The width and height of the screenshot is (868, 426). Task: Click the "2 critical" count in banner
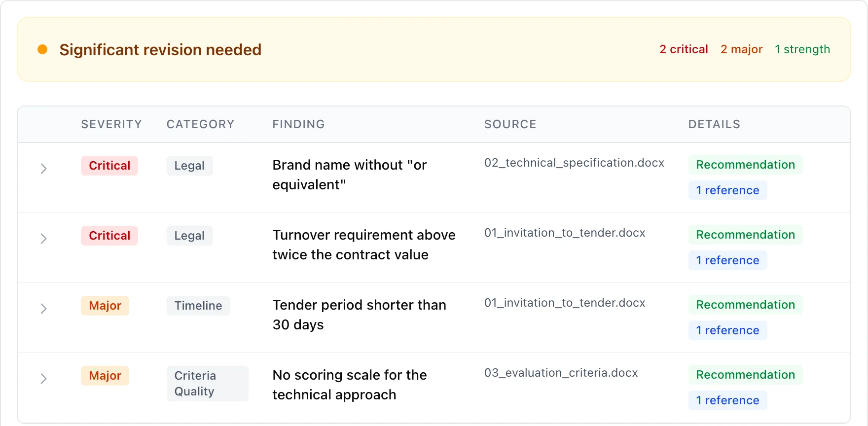(x=684, y=49)
